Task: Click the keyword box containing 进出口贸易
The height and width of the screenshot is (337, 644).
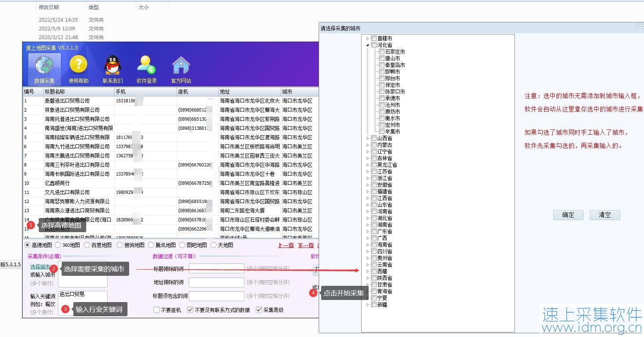Action: pyautogui.click(x=82, y=302)
